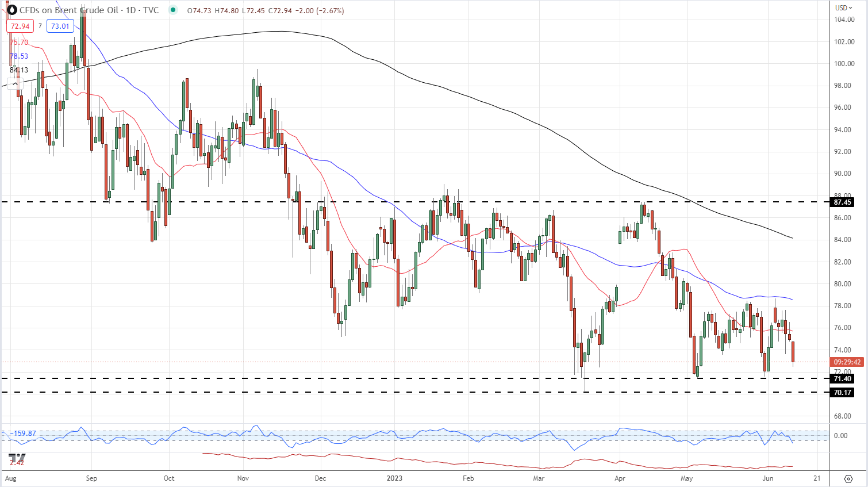
Task: Click the 80.00 price axis label
Action: coord(843,284)
